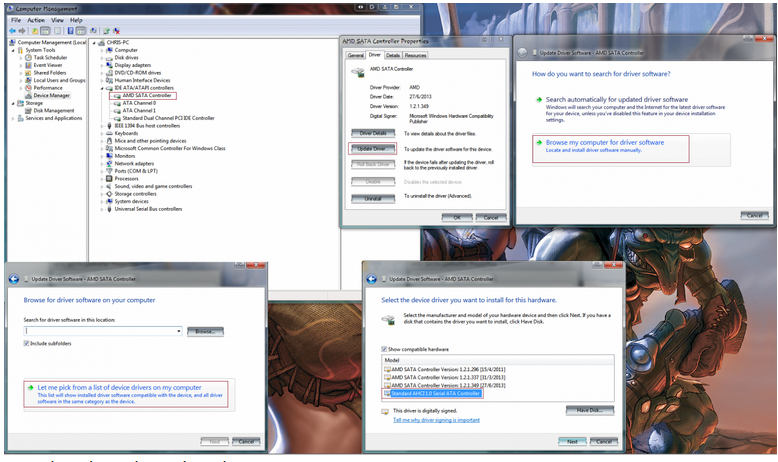
Task: Switch to the Resources tab in AMD SATA Properties
Action: [x=415, y=55]
